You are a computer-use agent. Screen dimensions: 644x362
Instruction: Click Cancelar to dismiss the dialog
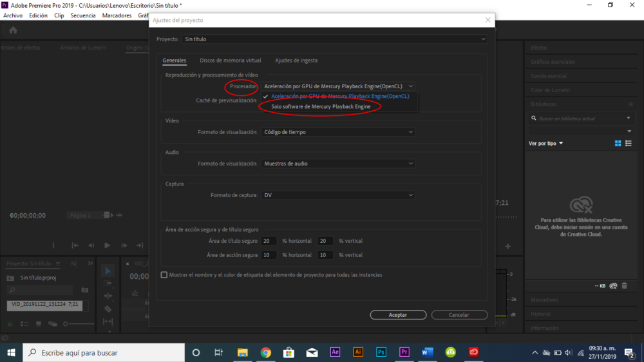(x=459, y=315)
